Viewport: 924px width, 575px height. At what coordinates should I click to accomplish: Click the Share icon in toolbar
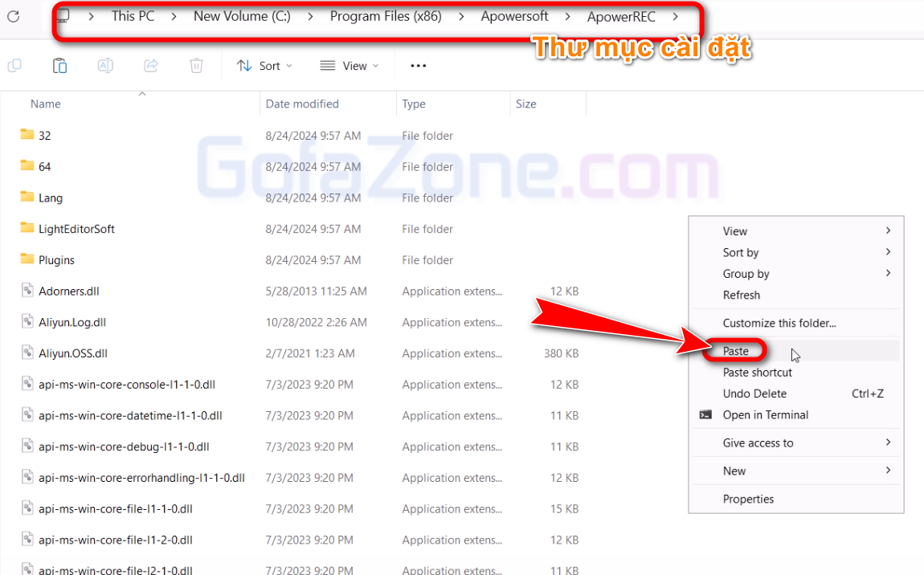pos(151,66)
